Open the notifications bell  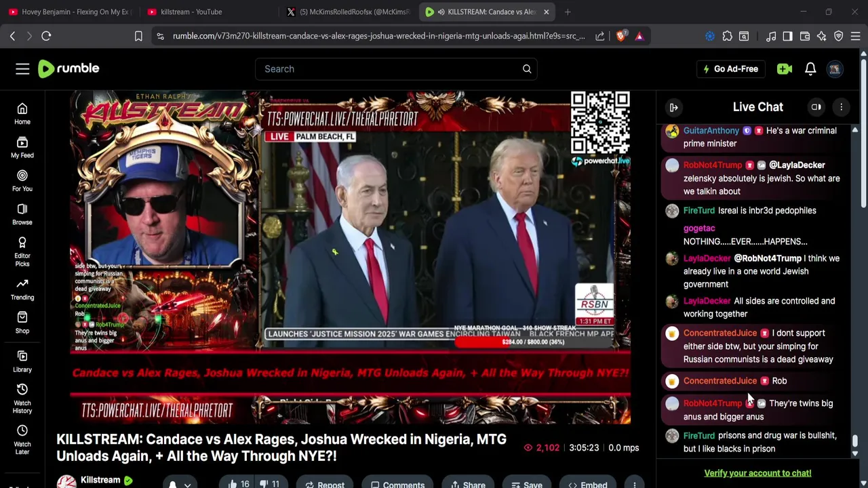810,68
